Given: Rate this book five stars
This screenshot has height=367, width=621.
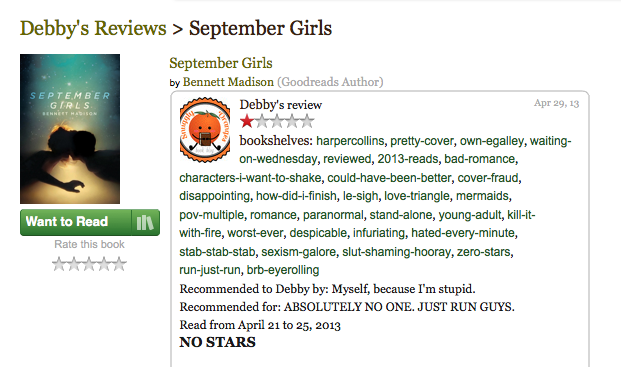Looking at the screenshot, I should (x=119, y=264).
